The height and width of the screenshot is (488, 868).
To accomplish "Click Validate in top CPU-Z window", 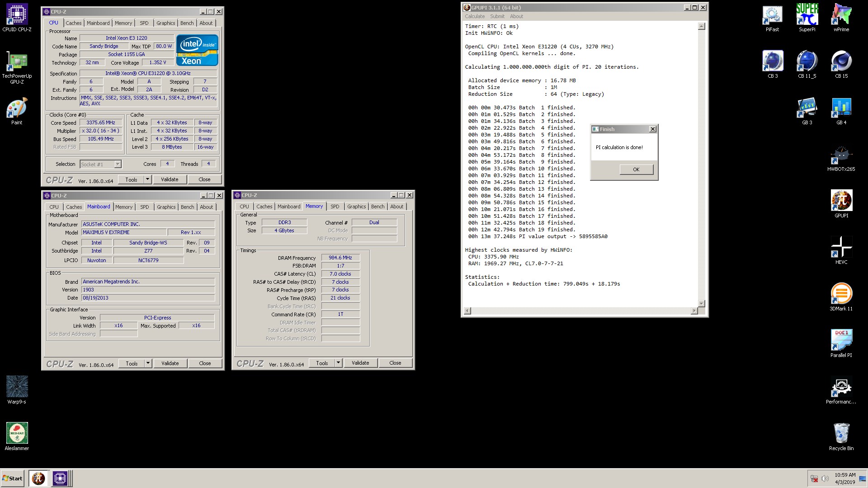I will click(170, 179).
